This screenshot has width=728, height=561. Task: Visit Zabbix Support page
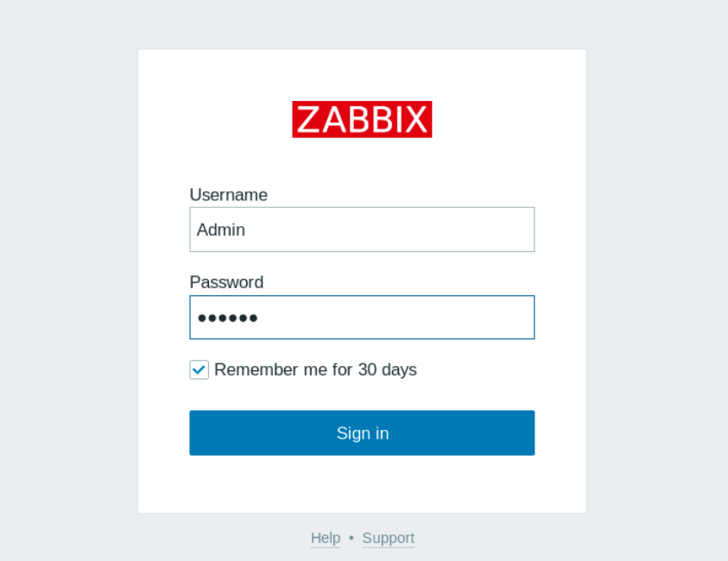(x=388, y=538)
